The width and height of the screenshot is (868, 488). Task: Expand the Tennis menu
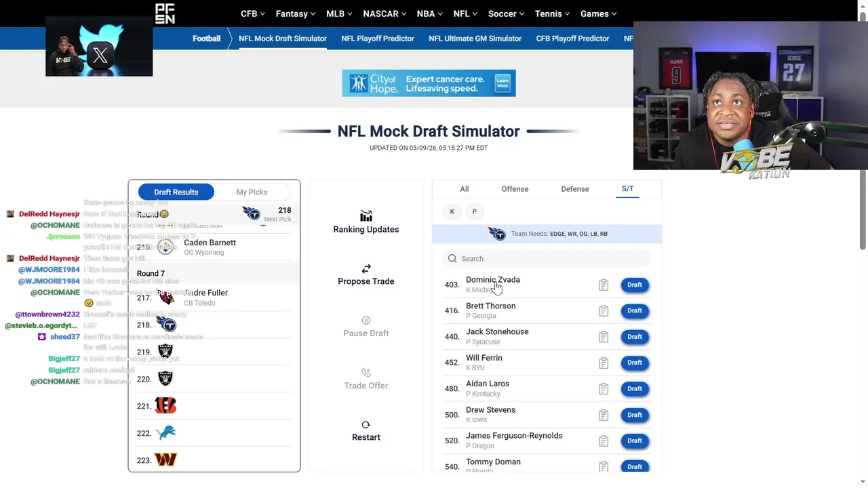tap(553, 14)
